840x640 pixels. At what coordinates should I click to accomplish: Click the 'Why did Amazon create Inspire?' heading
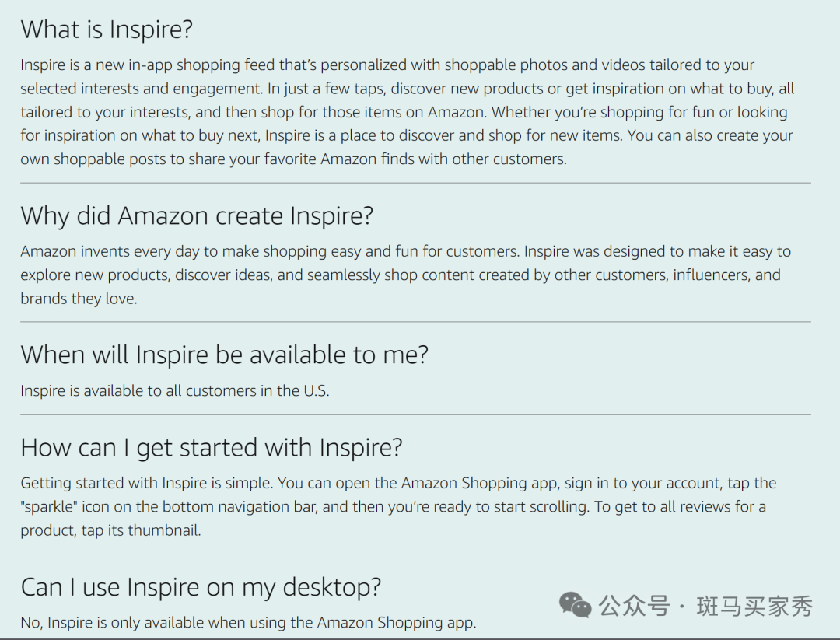pyautogui.click(x=197, y=216)
